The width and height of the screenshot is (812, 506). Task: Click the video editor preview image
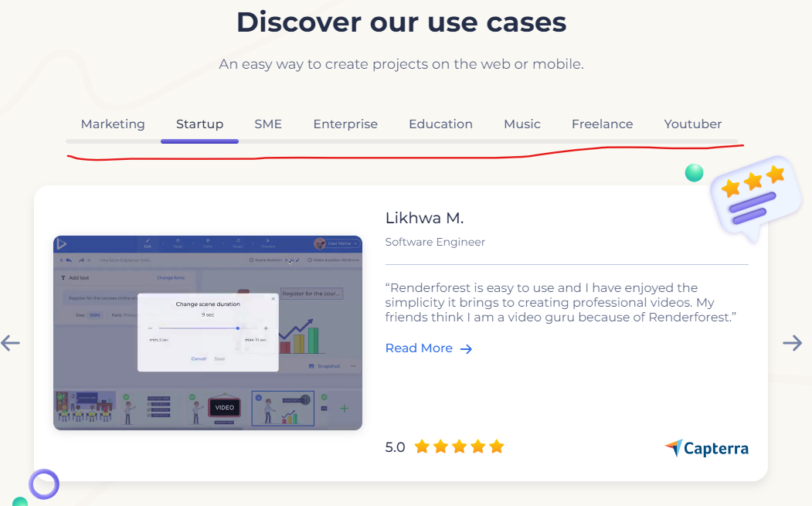208,333
